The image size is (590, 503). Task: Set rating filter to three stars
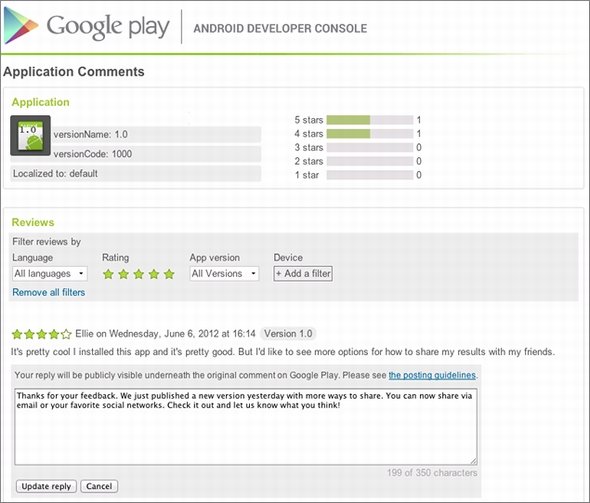tap(139, 274)
